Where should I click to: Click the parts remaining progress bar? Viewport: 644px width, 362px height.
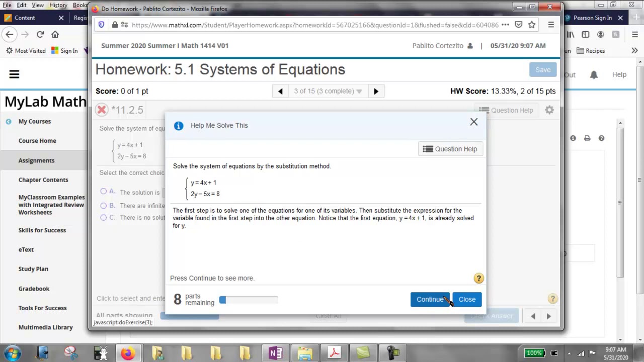pos(248,300)
